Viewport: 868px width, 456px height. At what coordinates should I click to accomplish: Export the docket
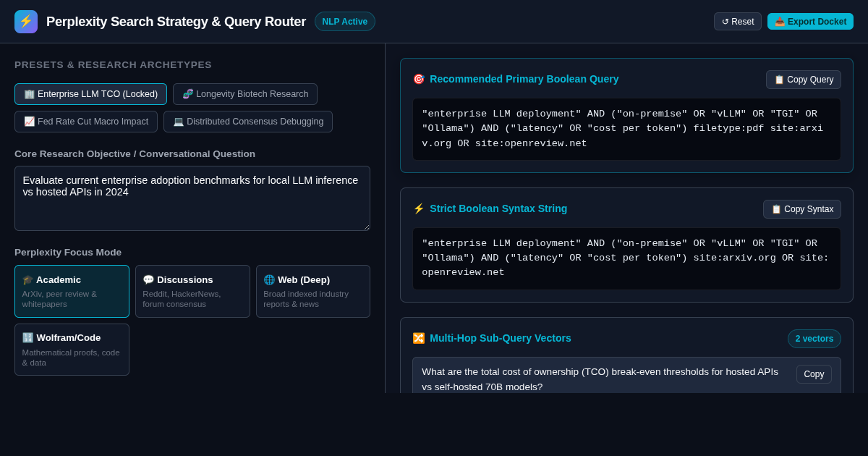pos(810,22)
